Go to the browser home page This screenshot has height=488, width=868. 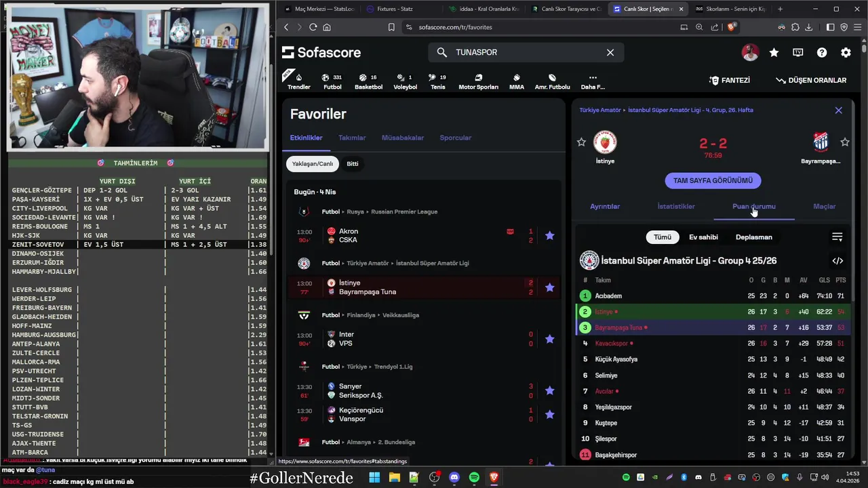point(327,27)
